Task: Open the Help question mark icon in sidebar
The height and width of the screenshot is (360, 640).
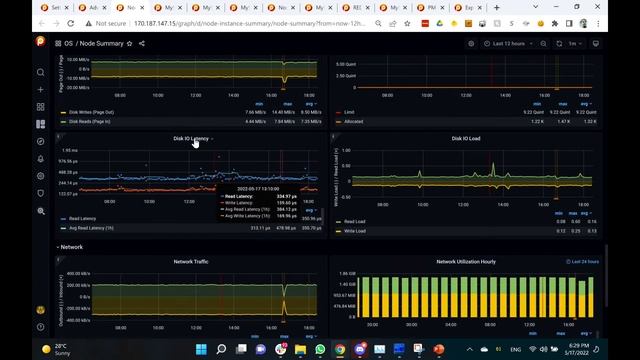Action: click(x=40, y=327)
